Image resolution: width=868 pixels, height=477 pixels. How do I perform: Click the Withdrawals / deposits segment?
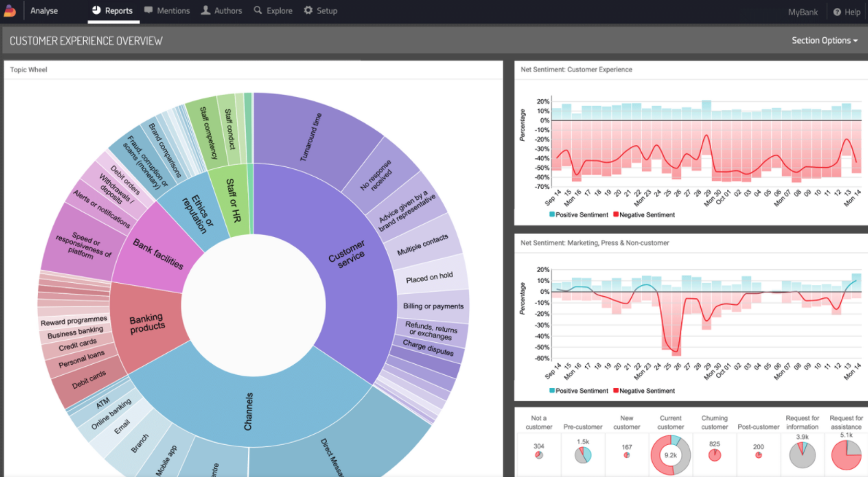116,188
